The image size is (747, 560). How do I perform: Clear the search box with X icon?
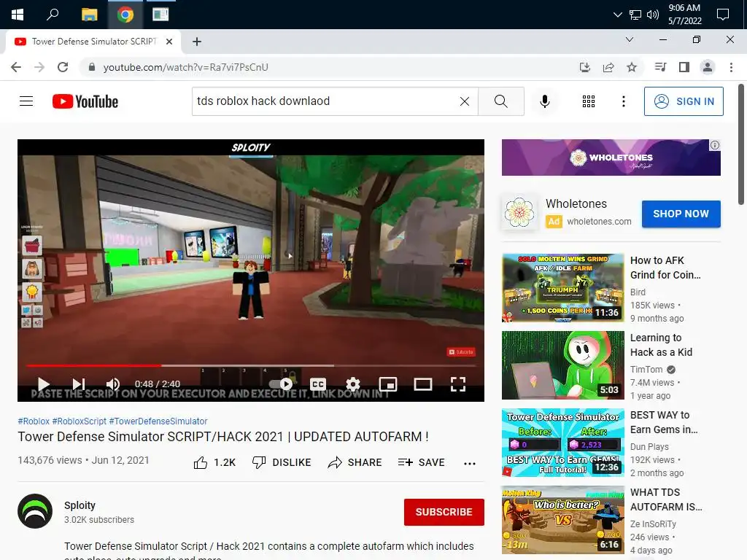465,101
